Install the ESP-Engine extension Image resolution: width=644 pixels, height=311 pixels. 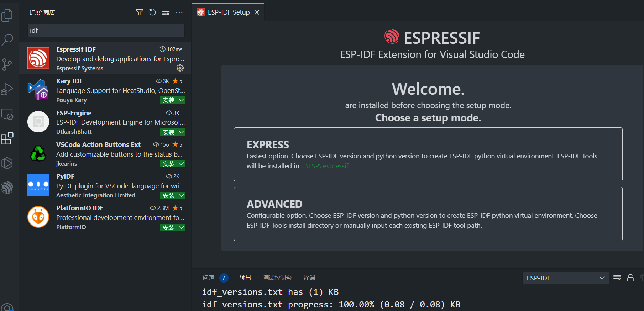tap(168, 132)
